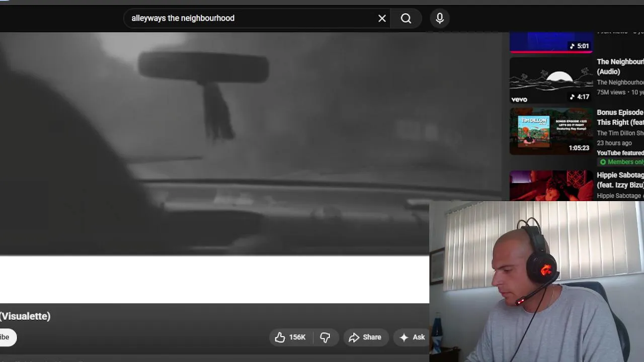Open the Tim Dillon 1:05:23 episode thumbnail
The image size is (644, 362).
551,131
